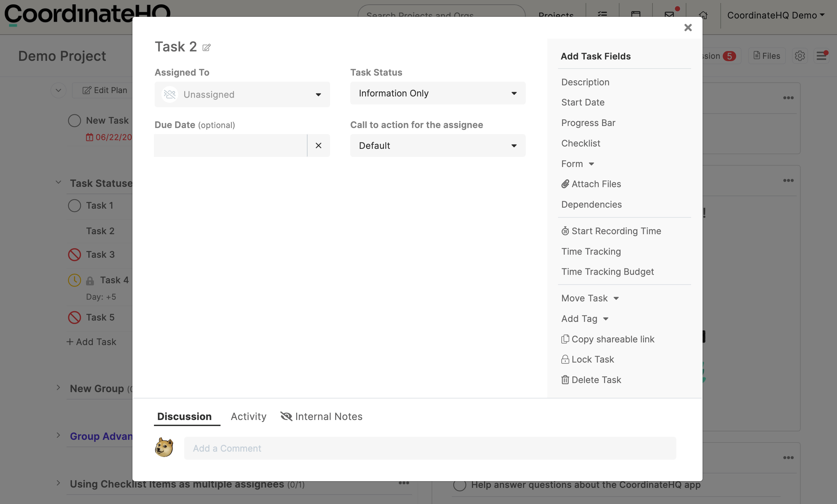
Task: Add Time Tracking Budget field
Action: [x=607, y=272]
